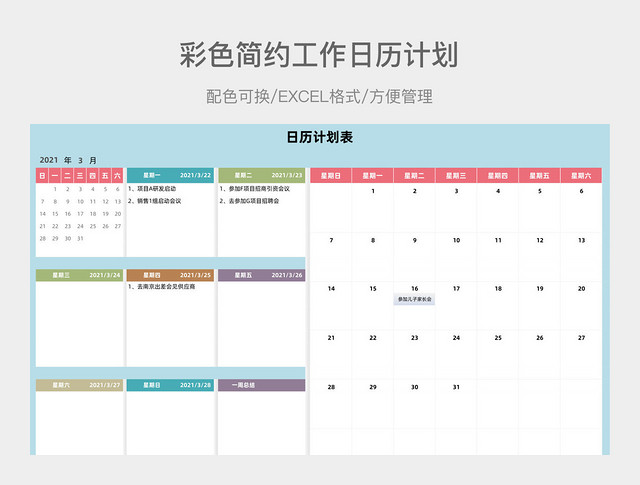Click the 六 header in the mini calendar
640x485 pixels.
coord(117,176)
